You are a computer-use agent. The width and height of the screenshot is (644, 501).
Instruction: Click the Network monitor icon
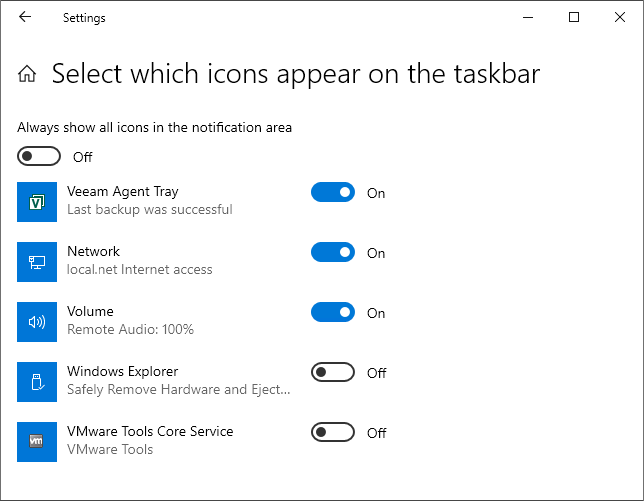[37, 261]
